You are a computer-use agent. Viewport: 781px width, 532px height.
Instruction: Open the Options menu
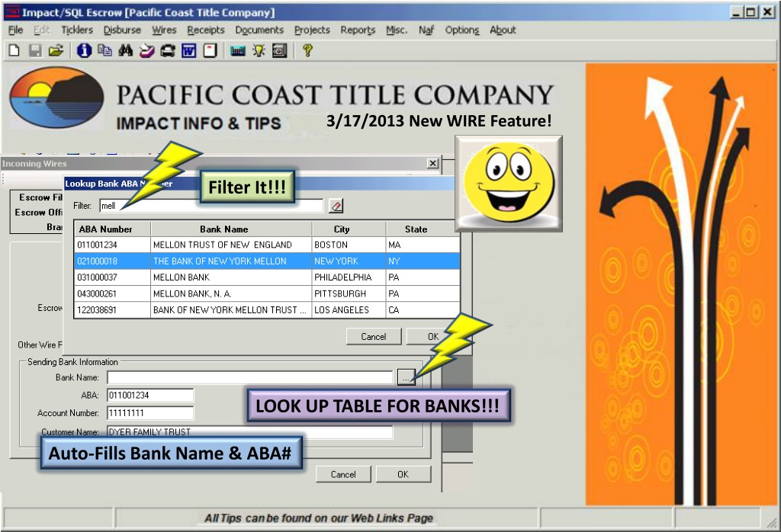[x=461, y=30]
